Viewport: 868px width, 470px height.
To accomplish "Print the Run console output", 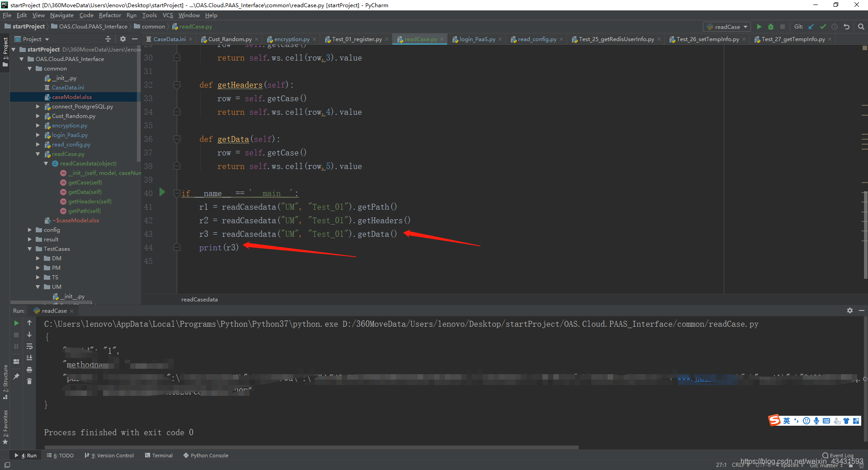I will coord(29,370).
